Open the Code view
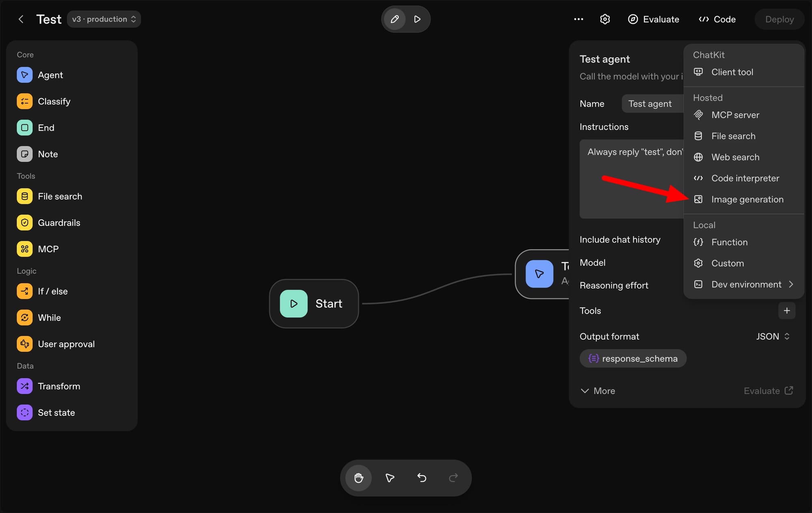Image resolution: width=812 pixels, height=513 pixels. point(716,19)
